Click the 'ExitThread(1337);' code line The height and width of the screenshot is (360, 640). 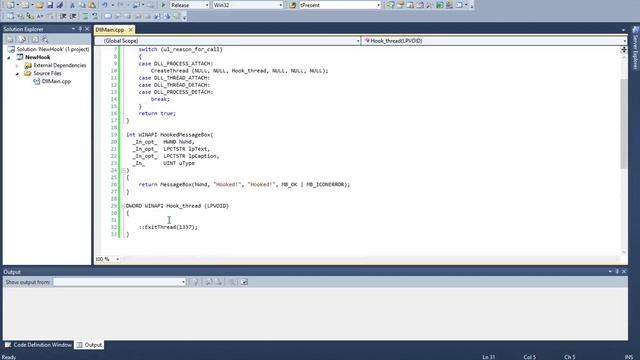(168, 227)
